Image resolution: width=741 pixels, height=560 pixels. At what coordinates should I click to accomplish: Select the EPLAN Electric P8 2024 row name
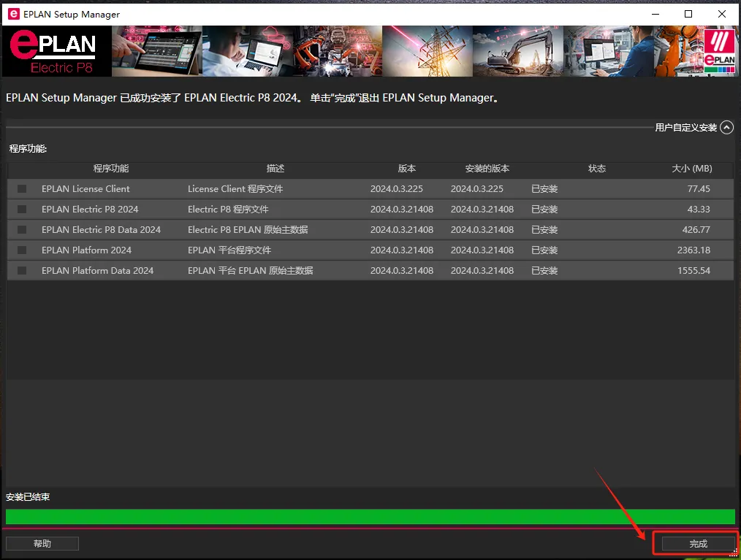coord(90,209)
